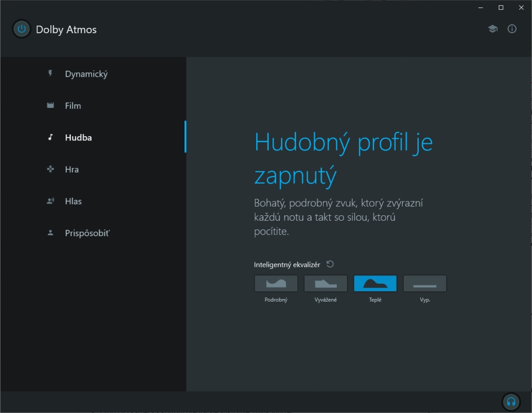The height and width of the screenshot is (413, 532).
Task: Switch to the Film profile
Action: click(x=73, y=106)
